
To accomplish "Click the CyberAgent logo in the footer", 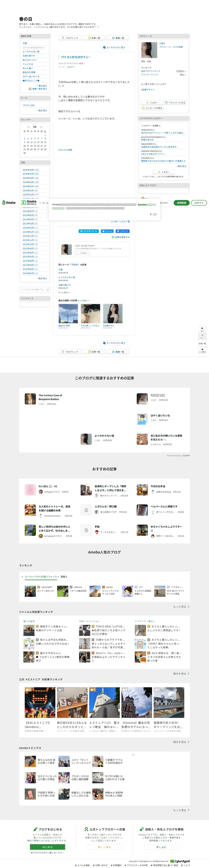I will (x=180, y=861).
